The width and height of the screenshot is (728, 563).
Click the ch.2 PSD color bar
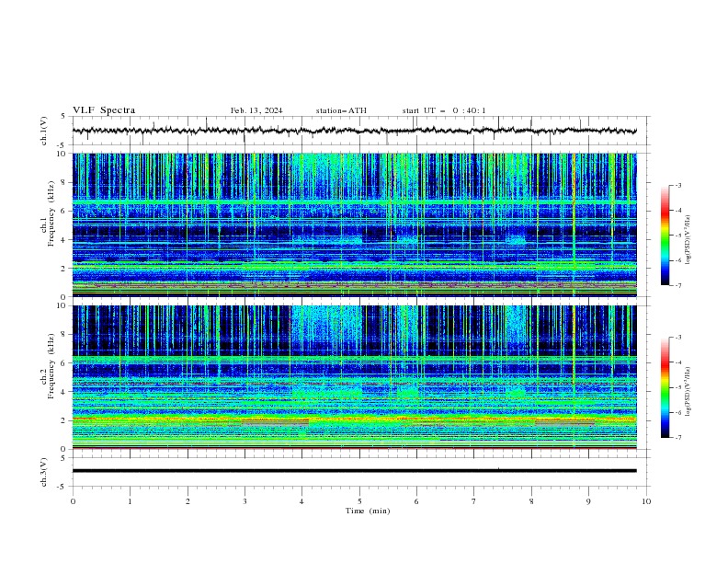pyautogui.click(x=665, y=387)
